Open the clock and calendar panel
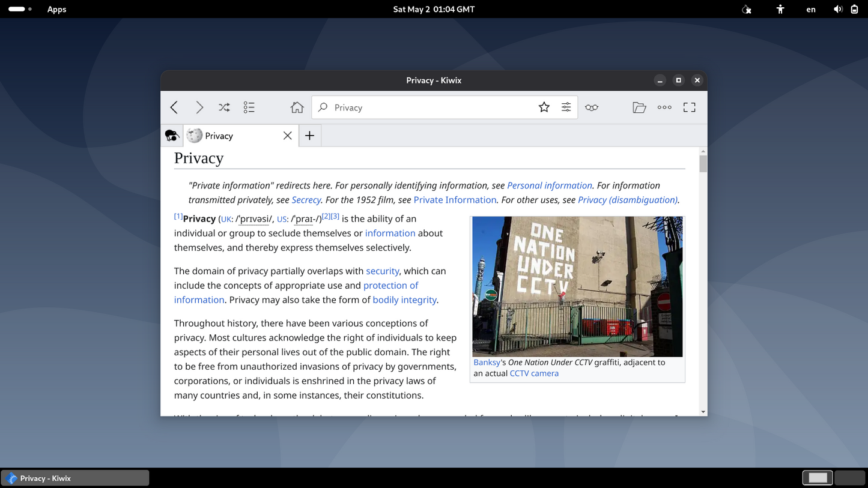This screenshot has width=868, height=488. click(x=434, y=9)
